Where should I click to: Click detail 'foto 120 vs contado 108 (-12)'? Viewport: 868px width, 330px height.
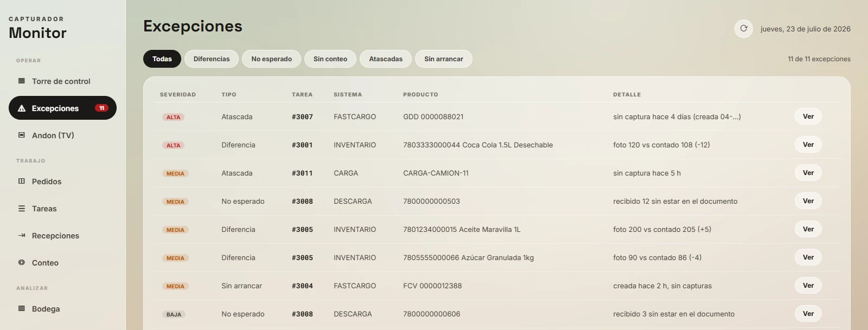click(x=661, y=145)
